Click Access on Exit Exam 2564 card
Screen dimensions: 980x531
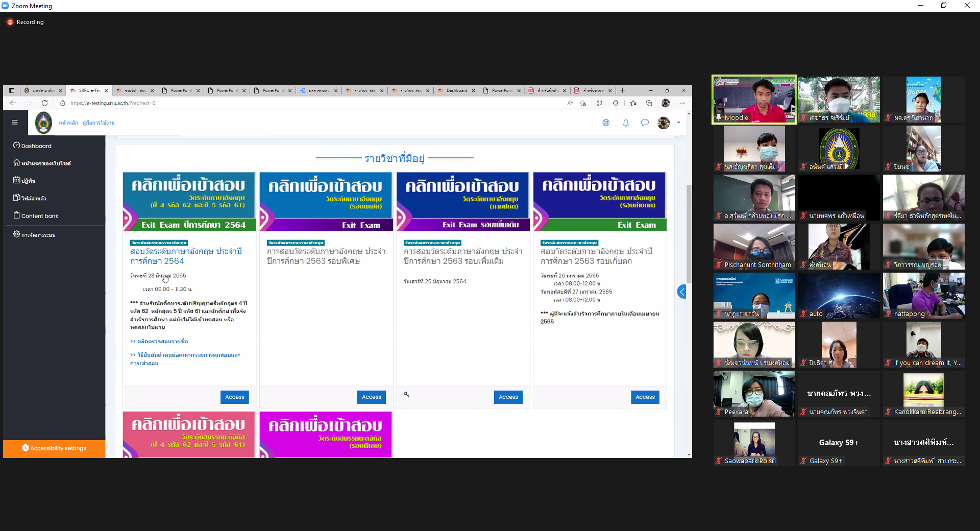pos(235,397)
